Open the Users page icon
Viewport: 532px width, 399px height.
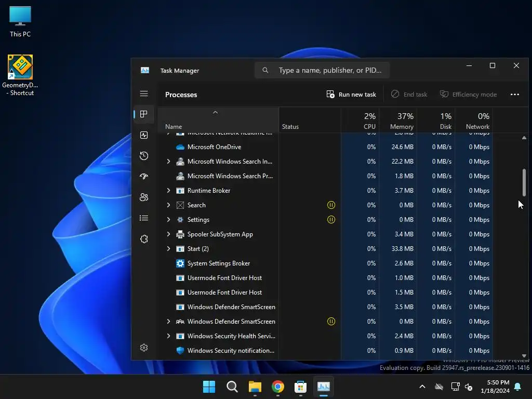click(x=144, y=197)
